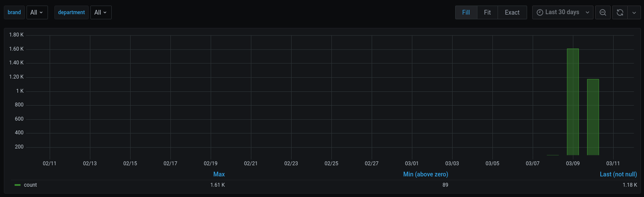Click the 1.61 K max value
The height and width of the screenshot is (197, 644).
[x=218, y=185]
